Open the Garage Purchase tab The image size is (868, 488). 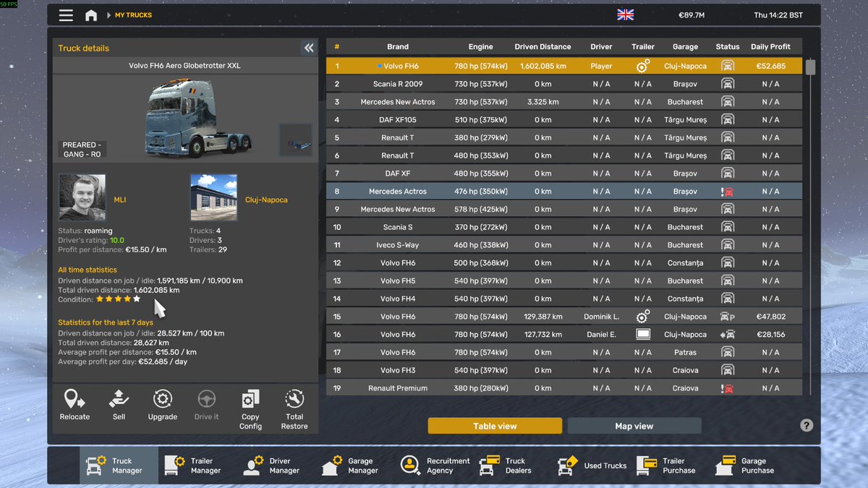coord(748,466)
